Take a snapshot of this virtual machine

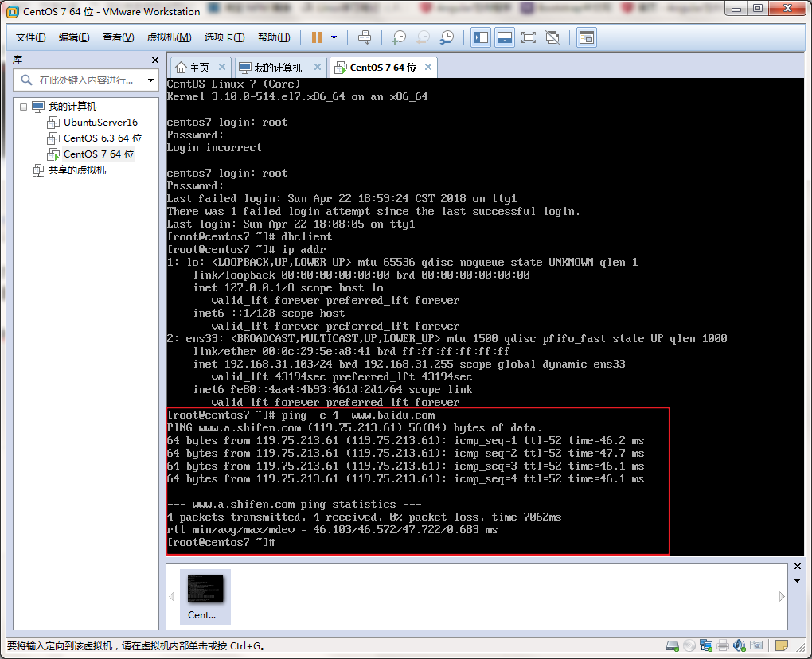399,37
